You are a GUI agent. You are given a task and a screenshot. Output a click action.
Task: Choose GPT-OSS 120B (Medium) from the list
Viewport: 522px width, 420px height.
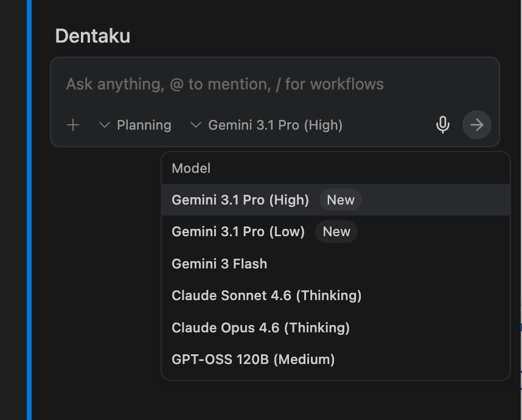[x=253, y=360]
